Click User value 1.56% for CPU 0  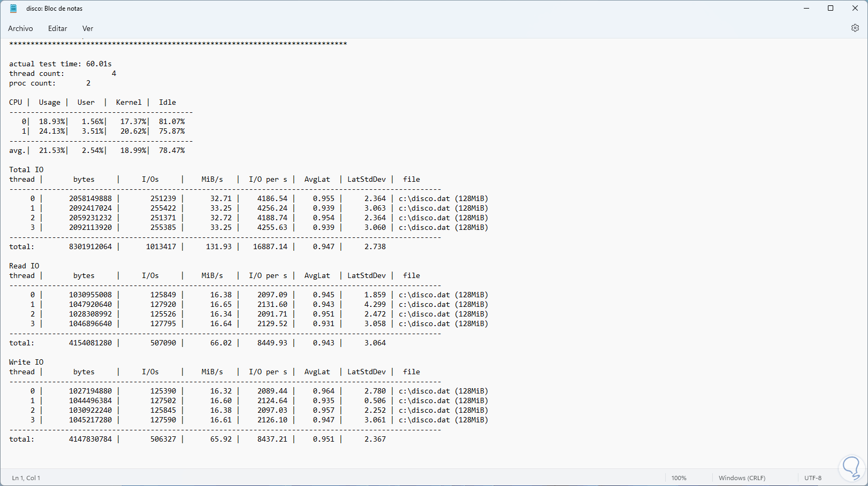pos(93,121)
